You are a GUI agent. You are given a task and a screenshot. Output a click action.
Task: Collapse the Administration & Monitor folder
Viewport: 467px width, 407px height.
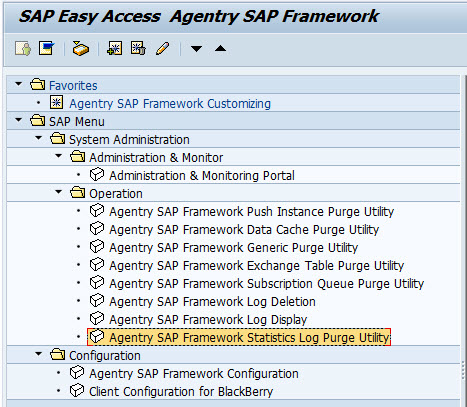click(x=59, y=156)
